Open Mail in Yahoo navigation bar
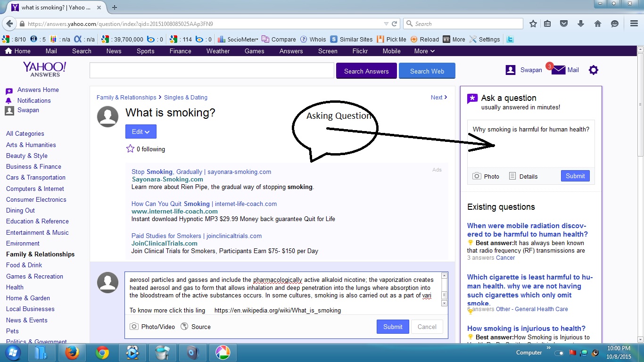644x362 pixels. [51, 51]
